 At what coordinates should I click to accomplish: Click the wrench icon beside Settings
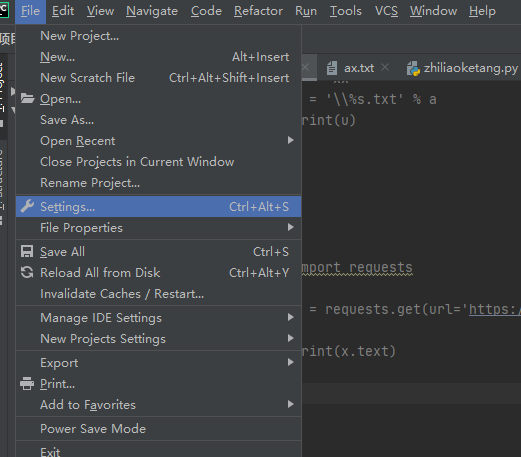pos(27,206)
